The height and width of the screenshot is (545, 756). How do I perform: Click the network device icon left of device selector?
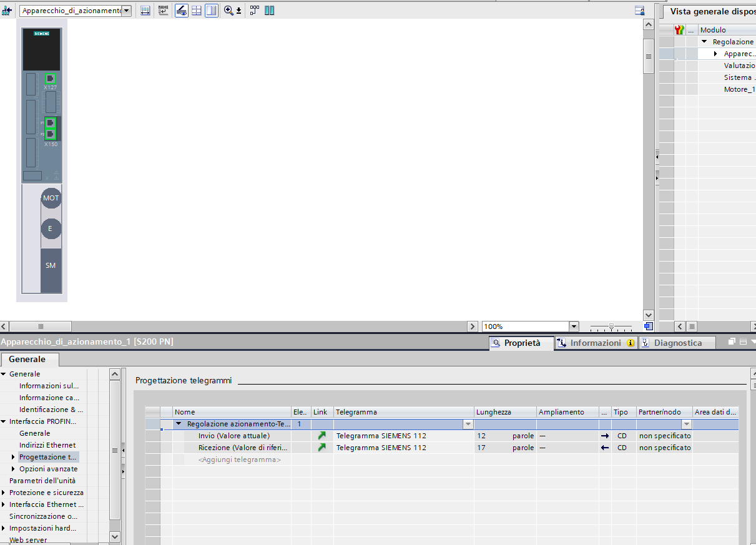coord(7,11)
